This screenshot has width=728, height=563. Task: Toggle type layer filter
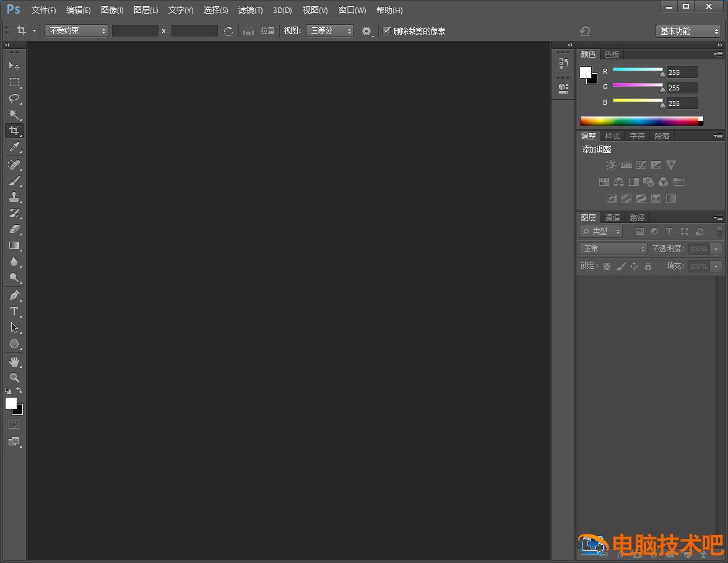[x=669, y=231]
